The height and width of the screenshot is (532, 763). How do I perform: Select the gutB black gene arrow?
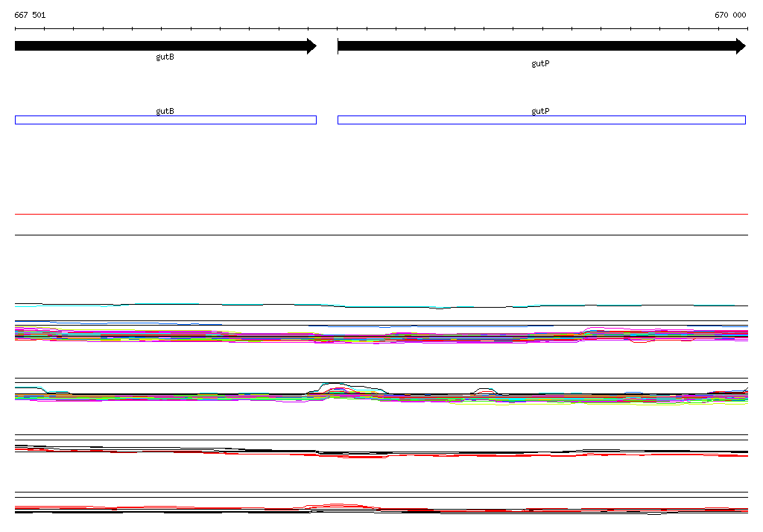(x=165, y=46)
